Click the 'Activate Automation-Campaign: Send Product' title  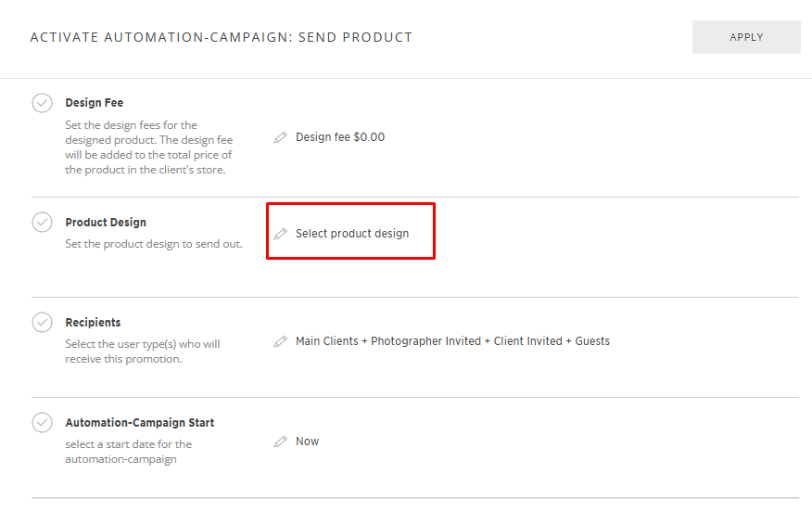coord(221,37)
